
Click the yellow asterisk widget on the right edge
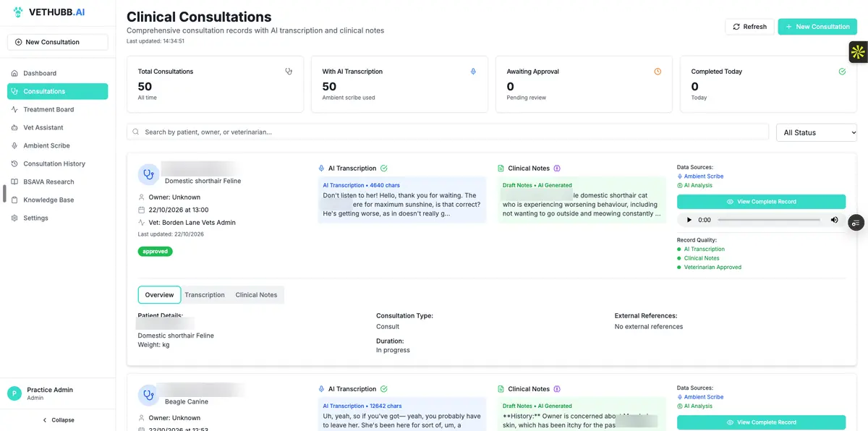click(x=858, y=51)
